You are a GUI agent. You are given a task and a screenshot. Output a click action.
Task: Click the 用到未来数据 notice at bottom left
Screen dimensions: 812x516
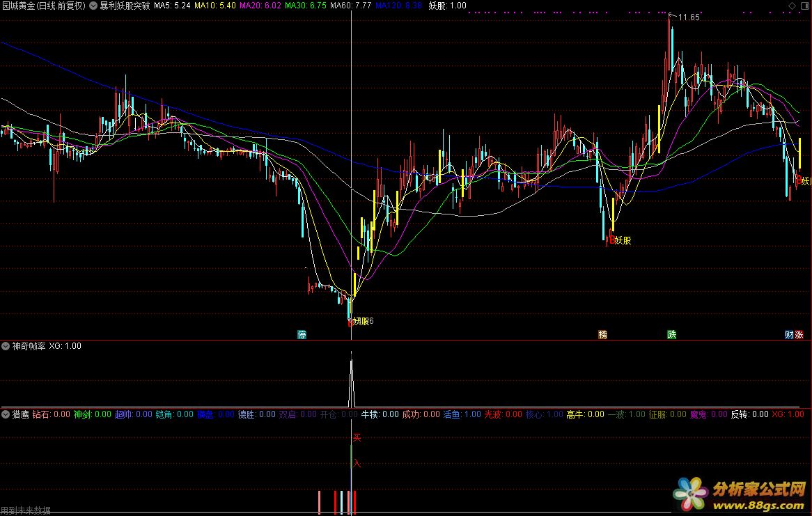26,510
